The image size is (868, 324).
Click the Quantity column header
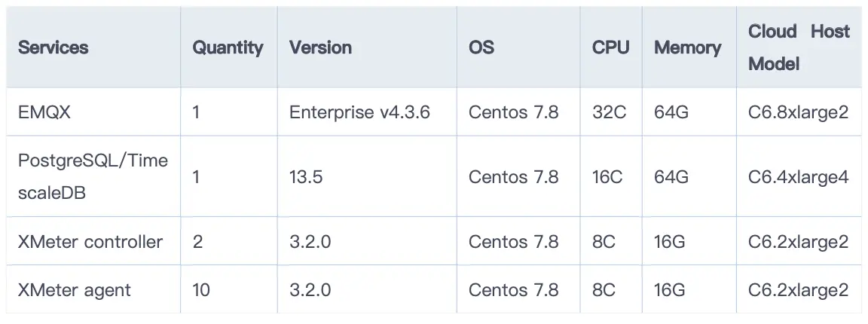tap(228, 47)
